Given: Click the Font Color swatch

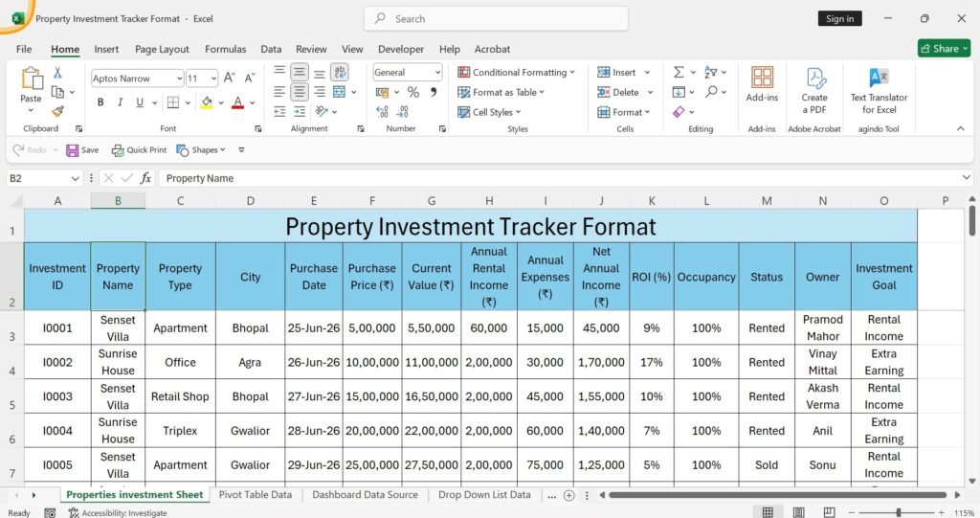Looking at the screenshot, I should pyautogui.click(x=238, y=102).
